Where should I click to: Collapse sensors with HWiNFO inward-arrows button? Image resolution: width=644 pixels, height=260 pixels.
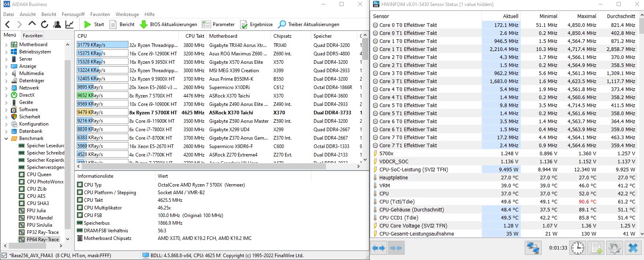[x=396, y=248]
